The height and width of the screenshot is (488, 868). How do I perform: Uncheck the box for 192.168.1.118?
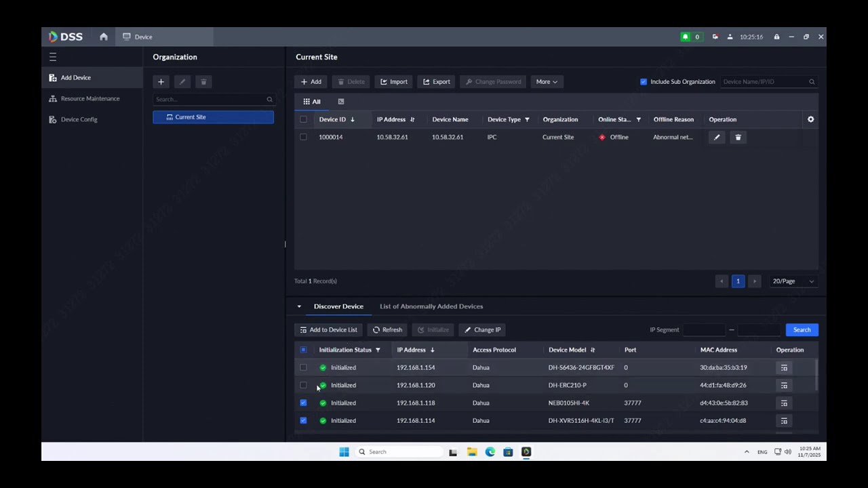point(303,403)
